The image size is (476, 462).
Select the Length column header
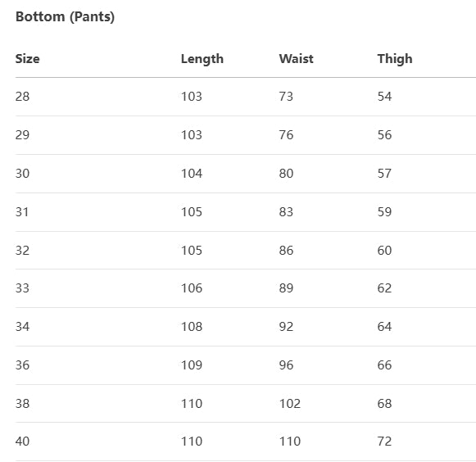(202, 59)
